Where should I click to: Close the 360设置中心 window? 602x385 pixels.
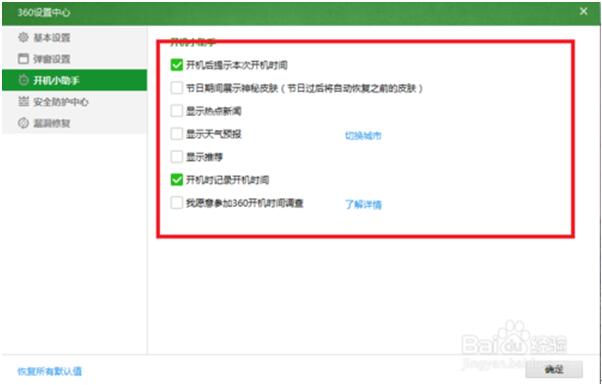tap(584, 12)
